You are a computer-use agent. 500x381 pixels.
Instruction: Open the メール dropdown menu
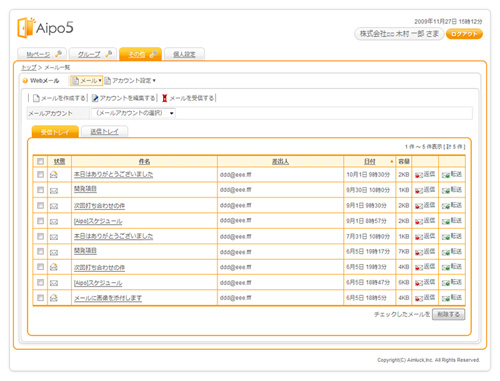click(x=87, y=81)
